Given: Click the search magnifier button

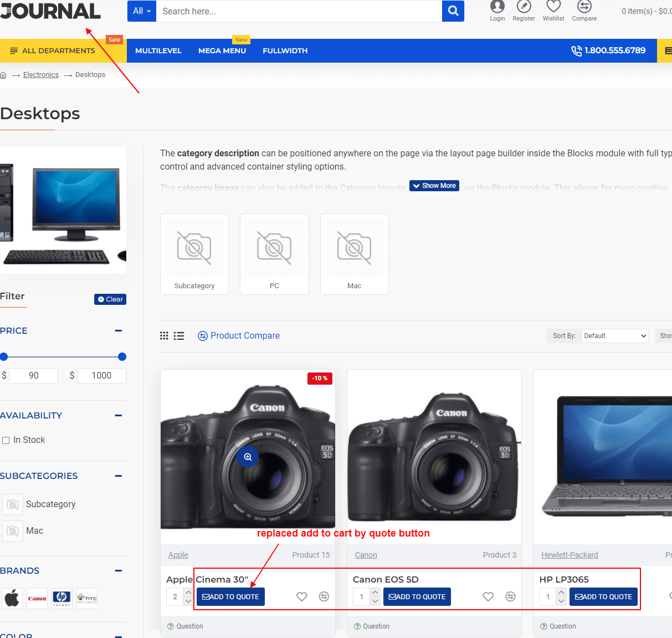Looking at the screenshot, I should click(x=453, y=11).
